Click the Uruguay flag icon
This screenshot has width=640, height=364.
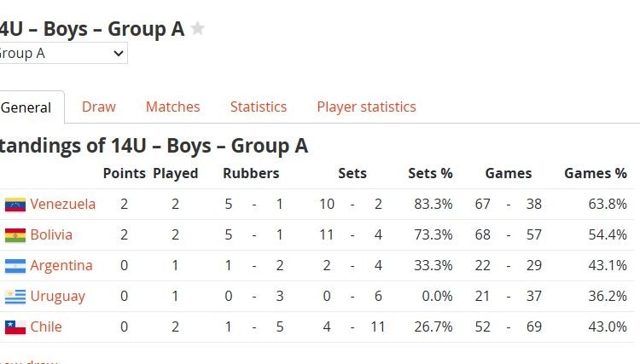click(15, 297)
